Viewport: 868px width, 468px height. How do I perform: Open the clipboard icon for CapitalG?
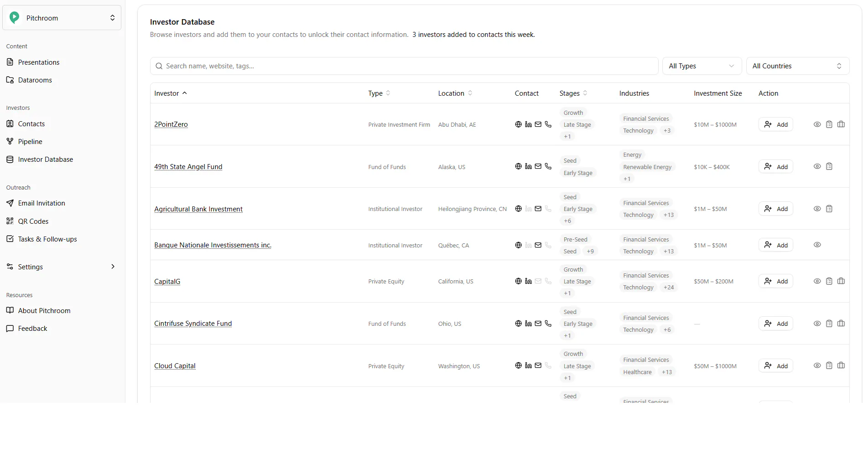(x=829, y=281)
